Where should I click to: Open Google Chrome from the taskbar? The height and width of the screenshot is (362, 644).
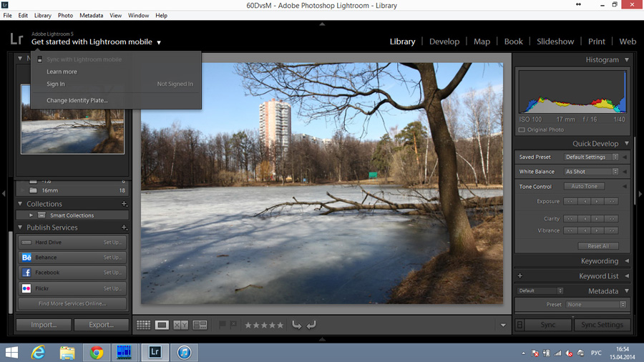[x=97, y=352]
